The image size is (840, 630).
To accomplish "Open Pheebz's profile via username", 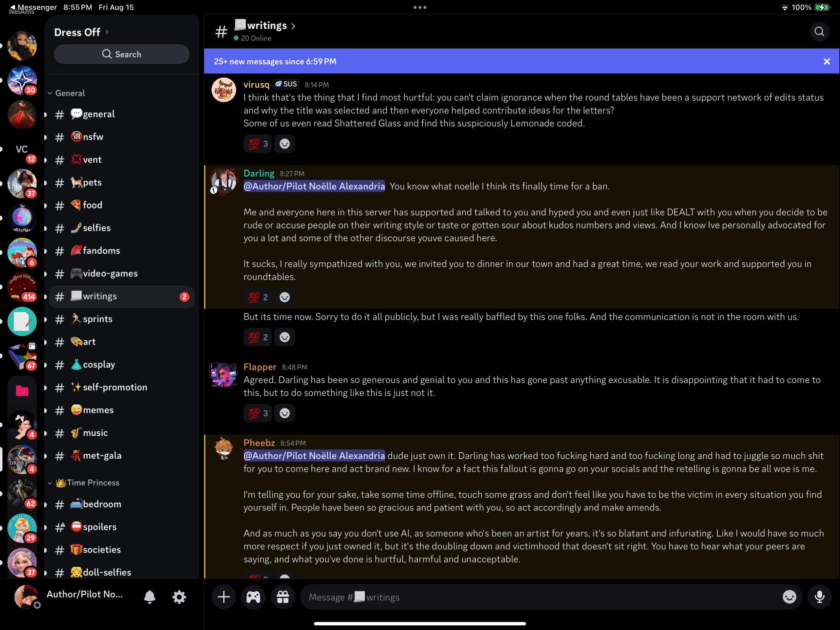I will tap(259, 443).
